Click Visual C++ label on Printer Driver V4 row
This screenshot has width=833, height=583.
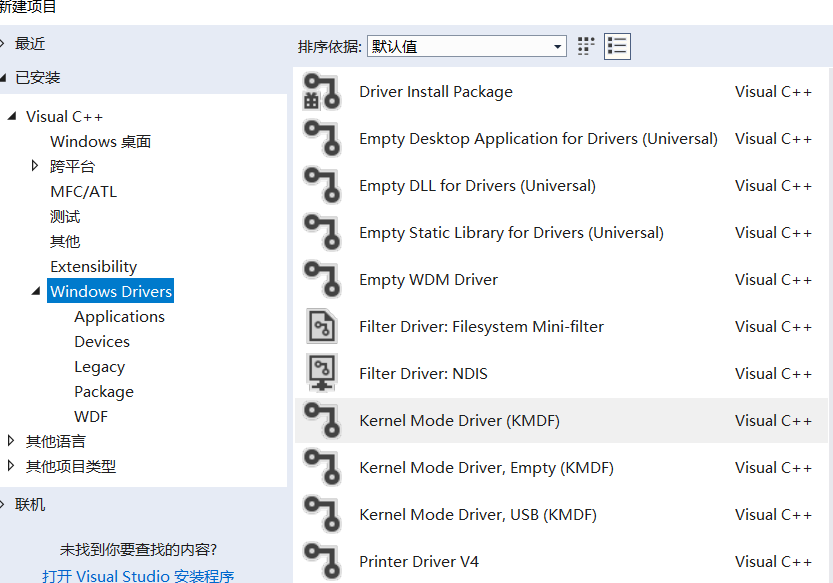[x=773, y=561]
